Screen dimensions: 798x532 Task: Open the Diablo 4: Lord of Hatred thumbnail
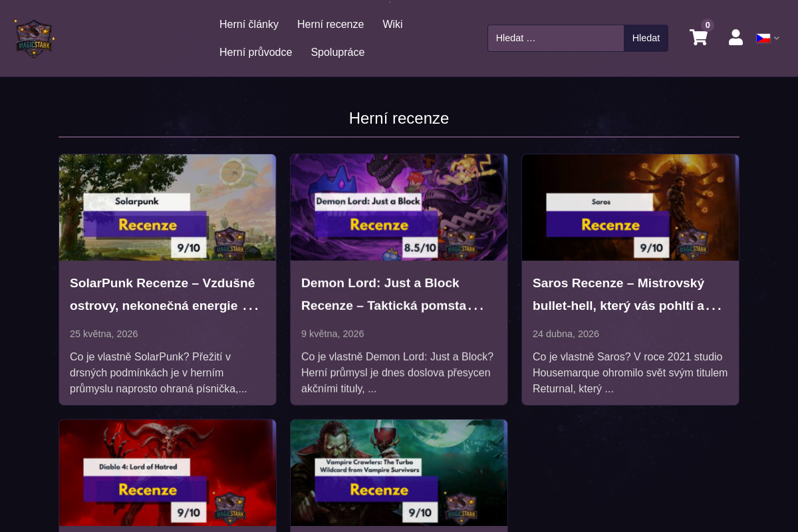click(x=168, y=473)
